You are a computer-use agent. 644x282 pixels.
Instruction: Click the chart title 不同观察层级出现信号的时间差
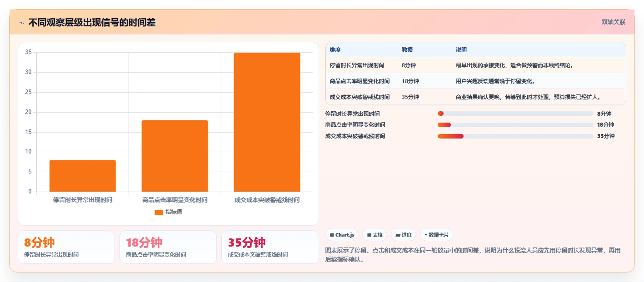[x=92, y=22]
